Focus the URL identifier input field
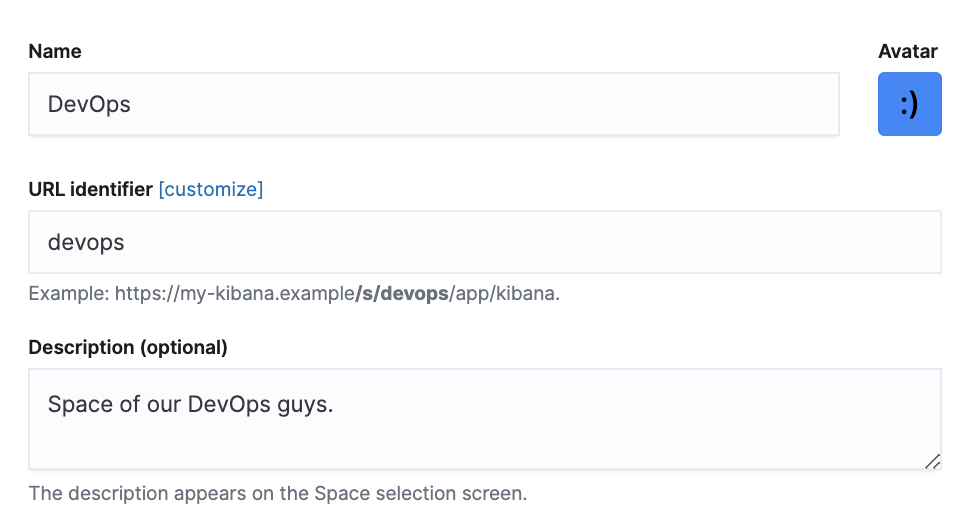 [x=484, y=242]
